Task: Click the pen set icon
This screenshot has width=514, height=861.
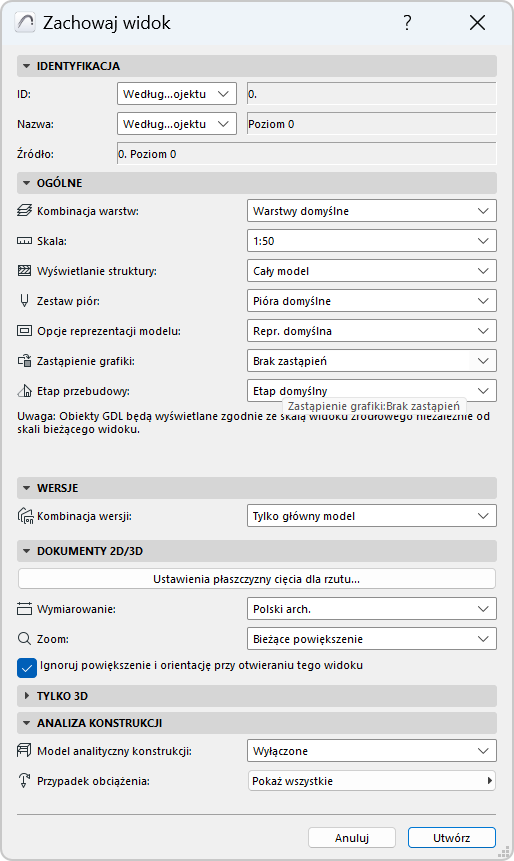Action: point(24,300)
